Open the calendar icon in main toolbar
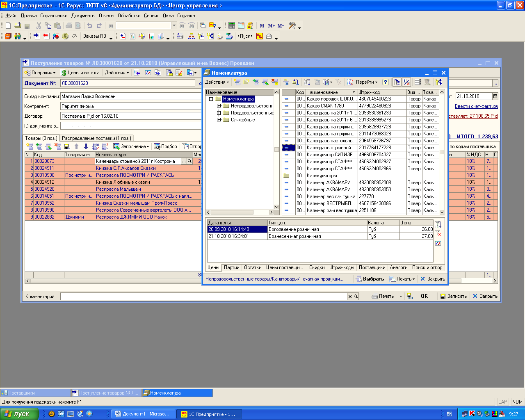Image resolution: width=525 pixels, height=420 pixels. tap(241, 25)
